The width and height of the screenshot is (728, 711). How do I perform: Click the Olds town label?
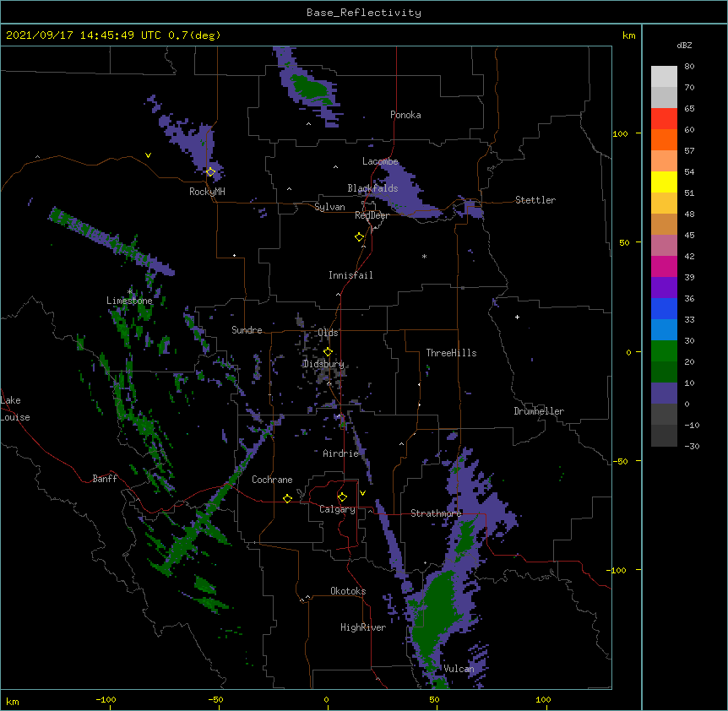tap(328, 333)
